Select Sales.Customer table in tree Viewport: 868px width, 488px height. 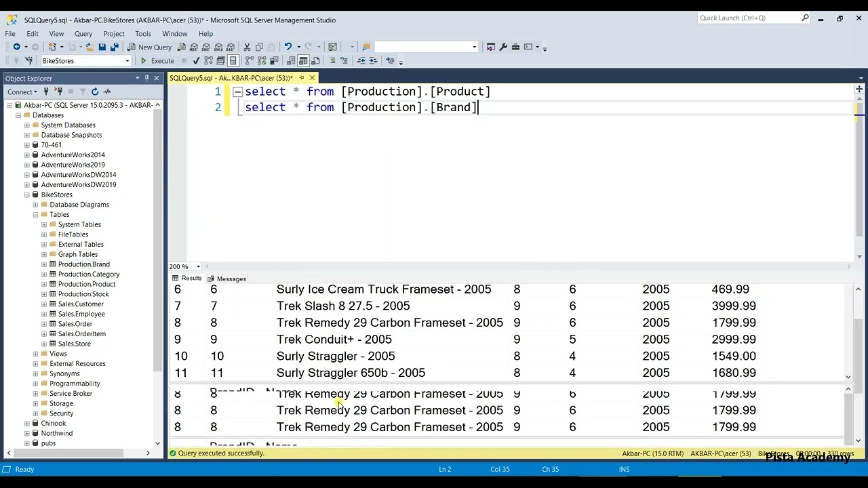(81, 304)
